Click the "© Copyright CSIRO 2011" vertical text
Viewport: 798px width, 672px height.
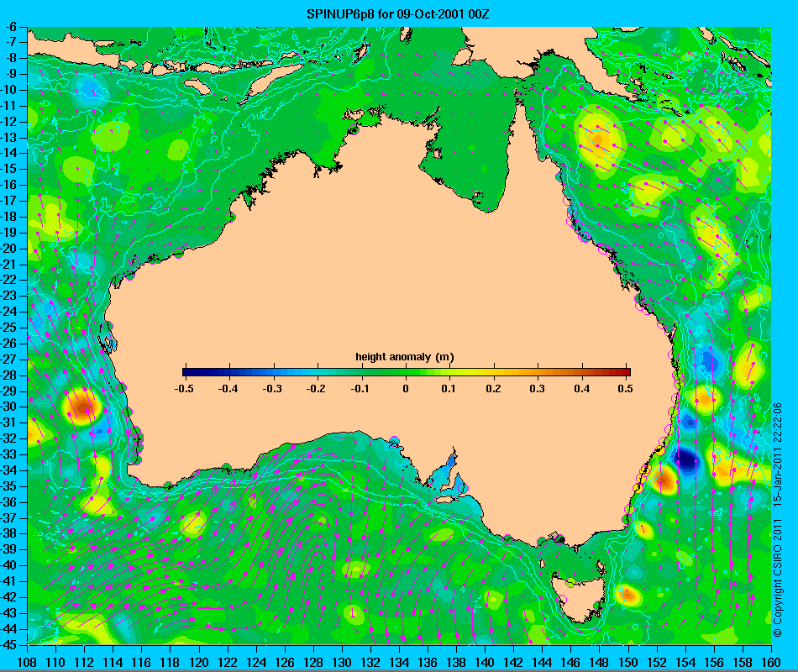[x=777, y=578]
